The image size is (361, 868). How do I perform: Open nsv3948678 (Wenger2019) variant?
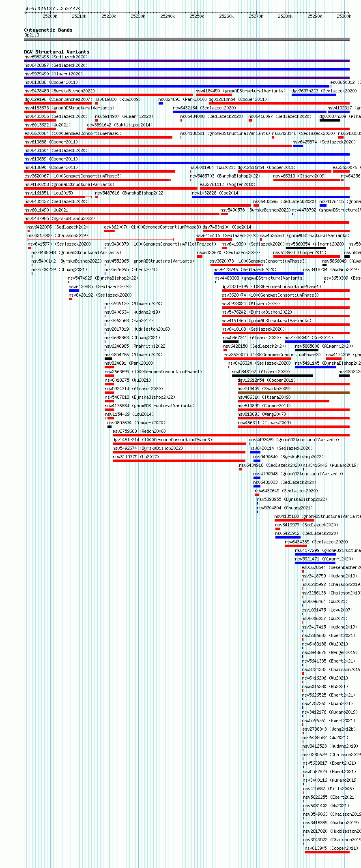pos(330,652)
